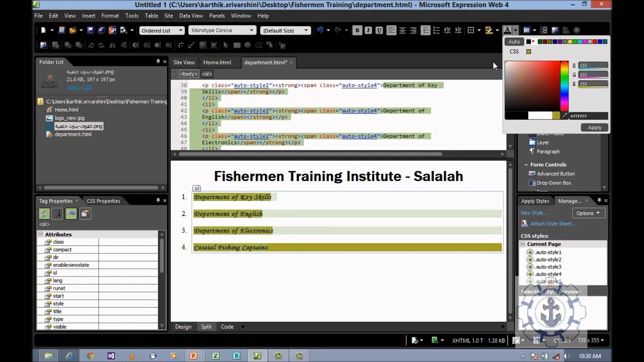The width and height of the screenshot is (644, 362).
Task: Click the Borders icon
Action: (x=471, y=30)
